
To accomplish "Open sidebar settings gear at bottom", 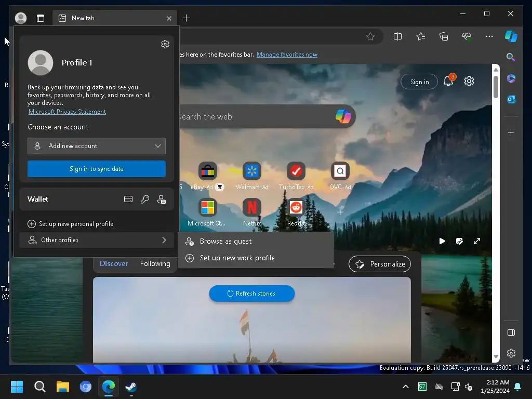I will coord(511,353).
